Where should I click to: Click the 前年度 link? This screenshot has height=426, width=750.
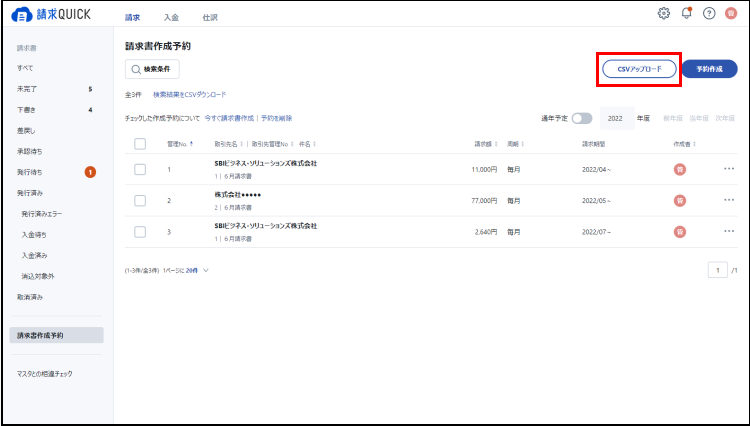click(673, 118)
